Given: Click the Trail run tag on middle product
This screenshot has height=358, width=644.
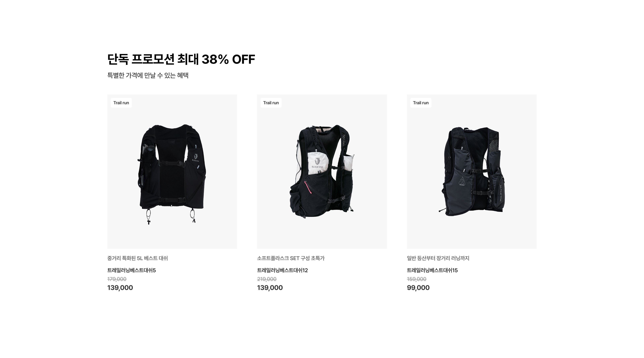Looking at the screenshot, I should point(271,103).
